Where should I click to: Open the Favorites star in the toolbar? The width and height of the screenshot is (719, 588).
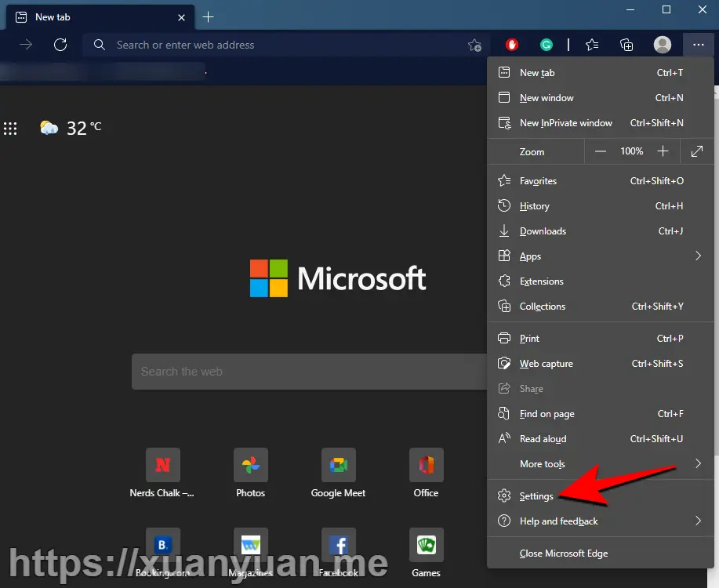(591, 45)
